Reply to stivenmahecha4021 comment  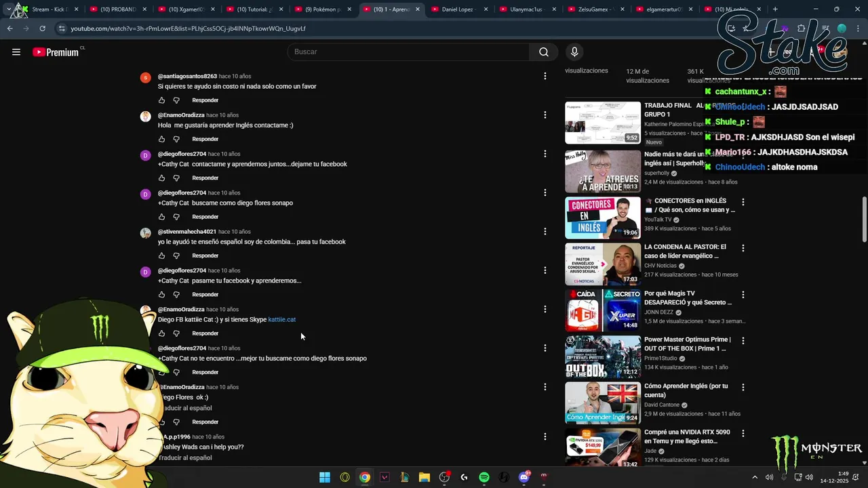coord(205,256)
